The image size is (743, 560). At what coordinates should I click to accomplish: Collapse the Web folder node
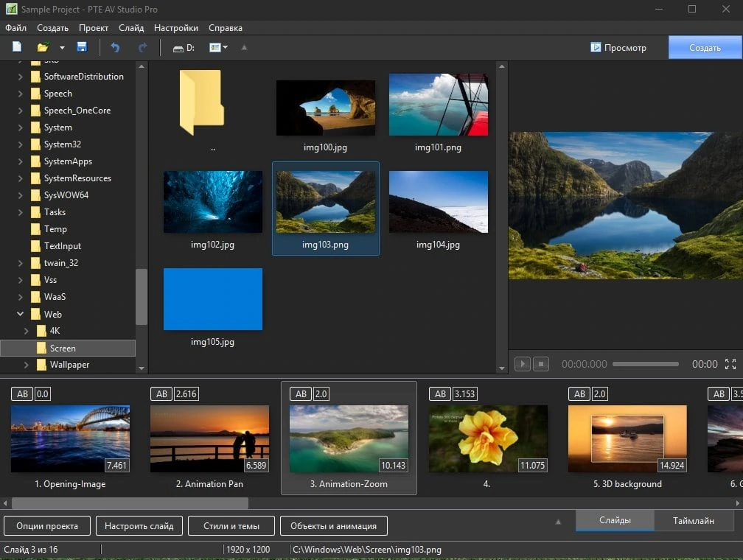(x=21, y=314)
